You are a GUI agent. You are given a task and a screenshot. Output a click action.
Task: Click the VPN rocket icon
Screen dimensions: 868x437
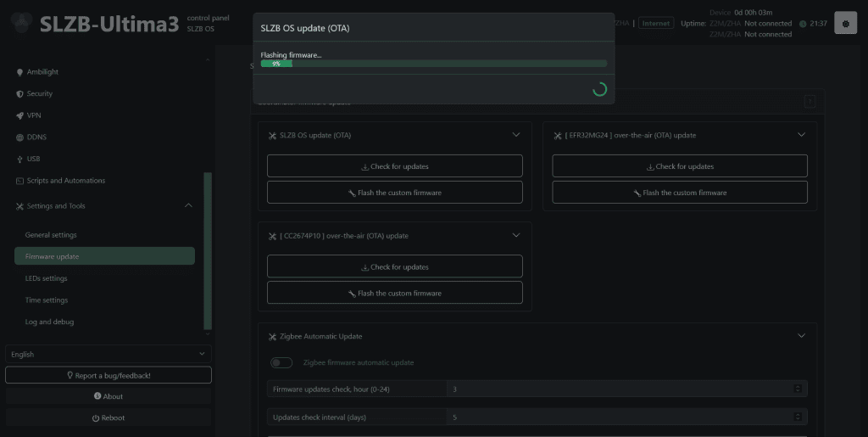[19, 115]
